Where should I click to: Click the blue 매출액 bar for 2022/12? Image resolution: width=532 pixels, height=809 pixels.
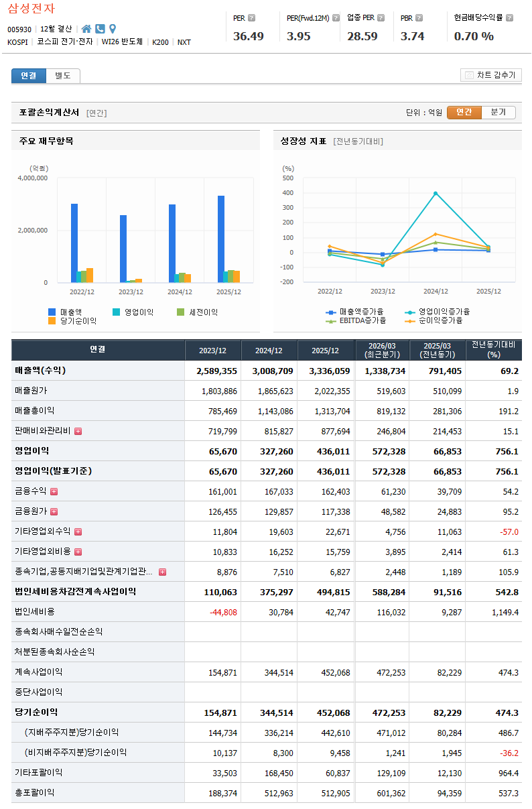pyautogui.click(x=74, y=243)
